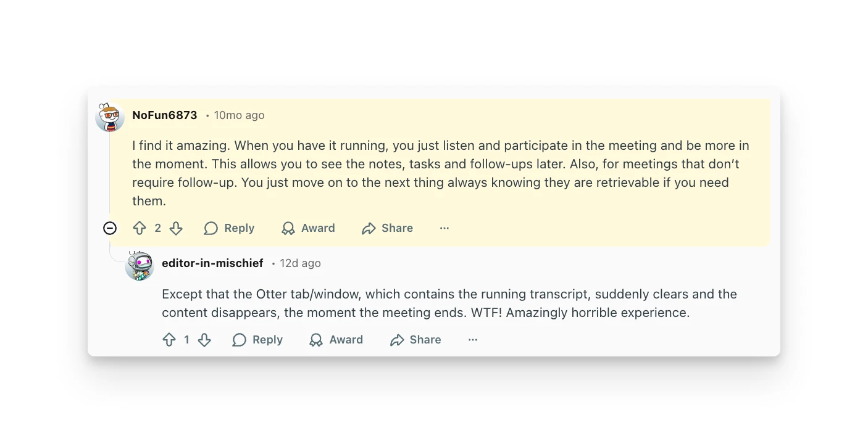Open more options on NoFun6873's comment
This screenshot has width=868, height=444.
pyautogui.click(x=444, y=228)
